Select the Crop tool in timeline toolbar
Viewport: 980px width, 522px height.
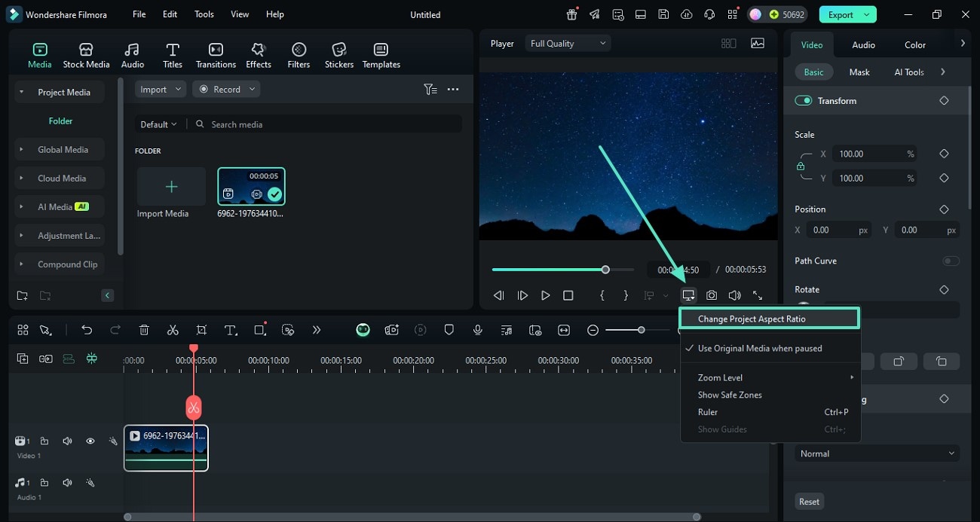(201, 330)
